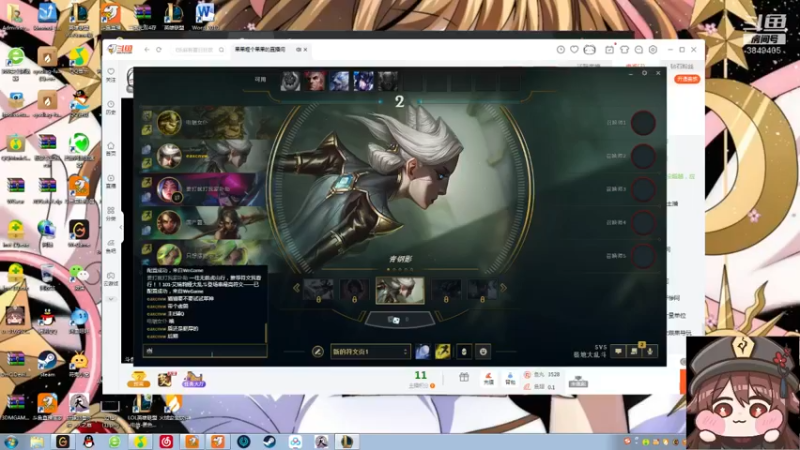This screenshot has height=450, width=800.
Task: Open the shirt skin icon in toolbar
Action: tap(624, 49)
